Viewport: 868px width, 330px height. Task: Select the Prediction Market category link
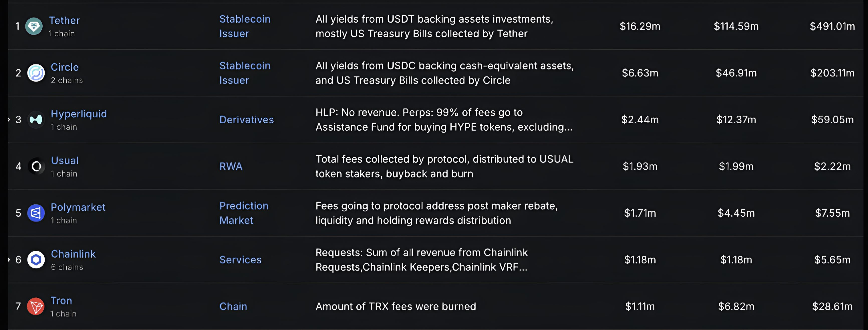[x=244, y=213]
